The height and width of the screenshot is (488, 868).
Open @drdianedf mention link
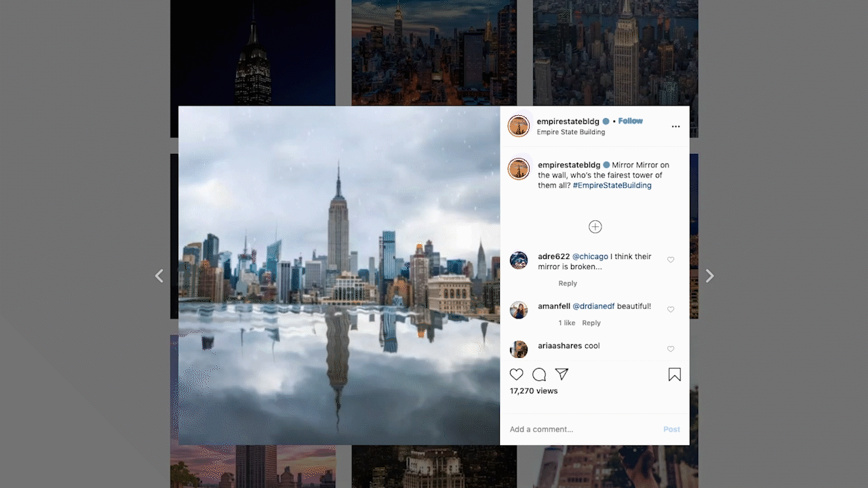[594, 306]
